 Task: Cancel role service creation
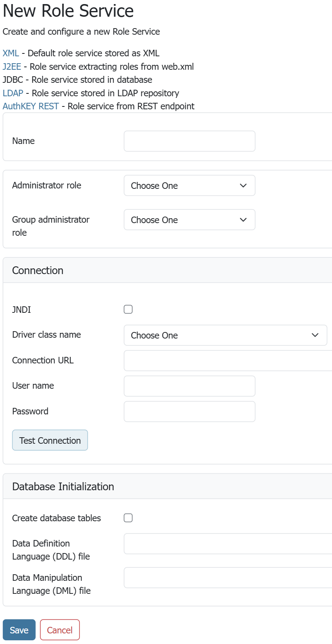click(60, 630)
